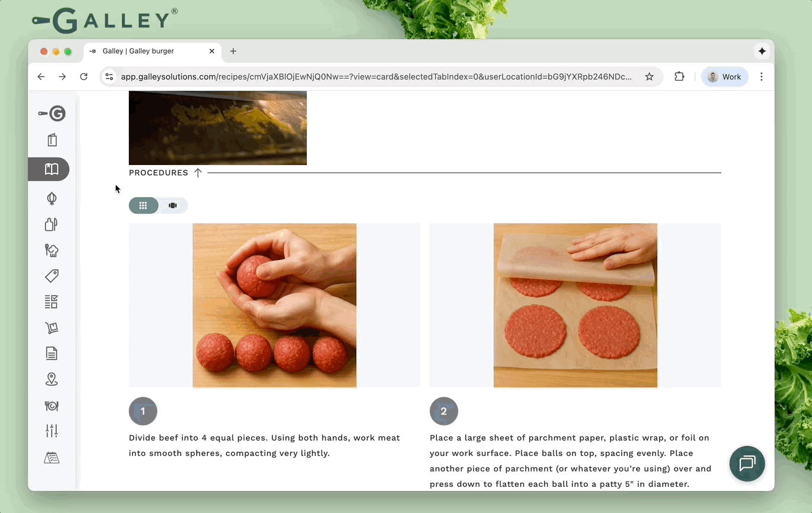Switch procedures to grid view
This screenshot has height=513, width=812.
pyautogui.click(x=143, y=205)
